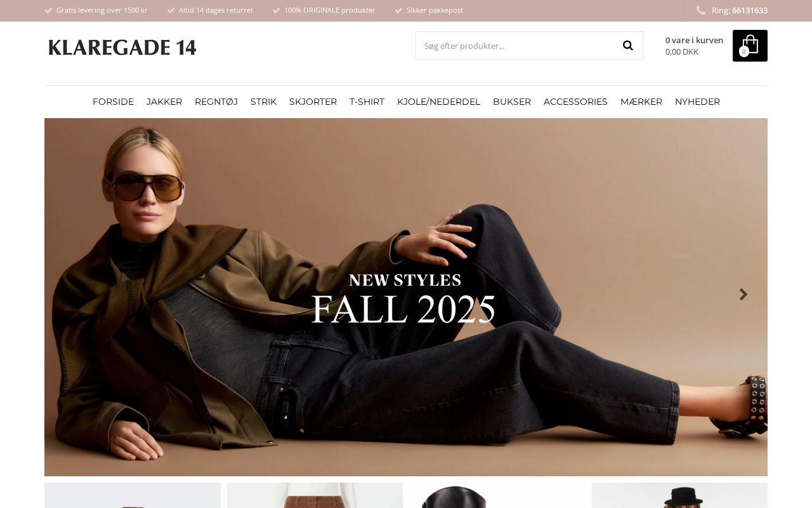Click the 0 vare i kurven text
Viewport: 812px width, 508px height.
tap(694, 40)
